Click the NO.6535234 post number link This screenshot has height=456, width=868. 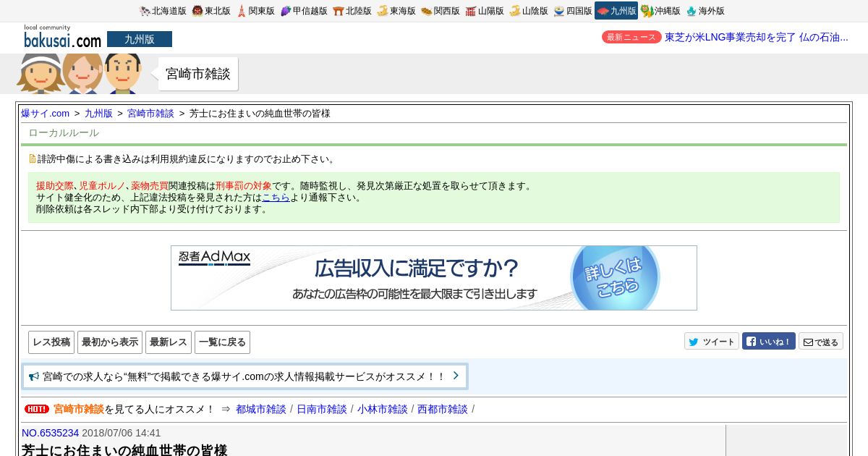coord(50,433)
